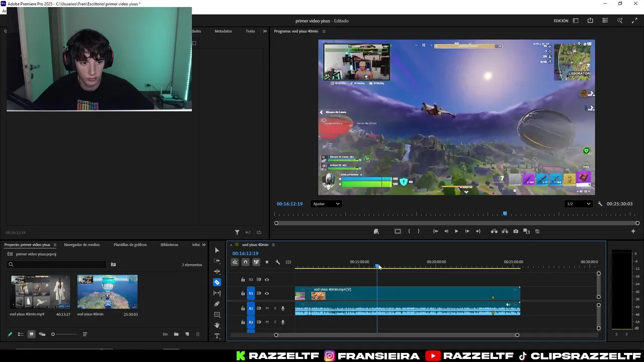Click the Export Frame camera icon
644x362 pixels.
(x=516, y=231)
